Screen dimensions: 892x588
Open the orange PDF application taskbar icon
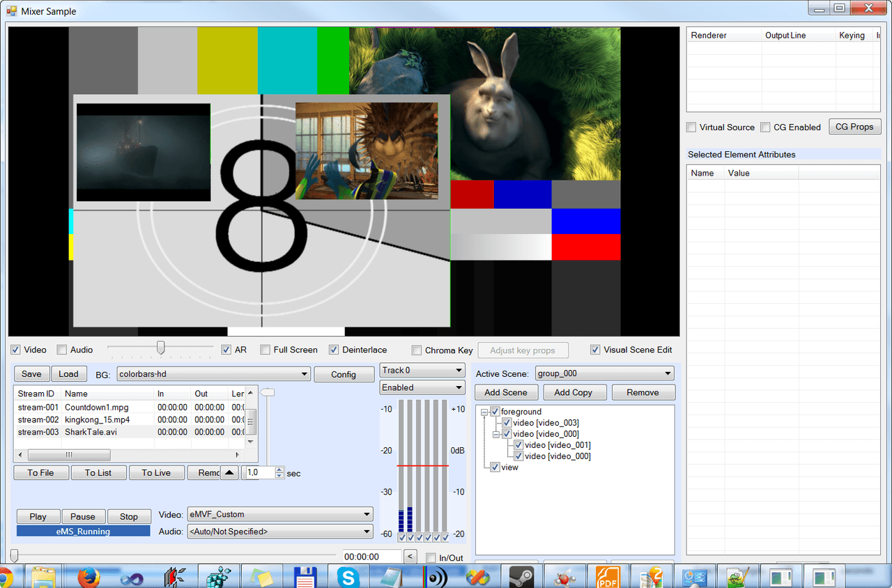(x=608, y=577)
